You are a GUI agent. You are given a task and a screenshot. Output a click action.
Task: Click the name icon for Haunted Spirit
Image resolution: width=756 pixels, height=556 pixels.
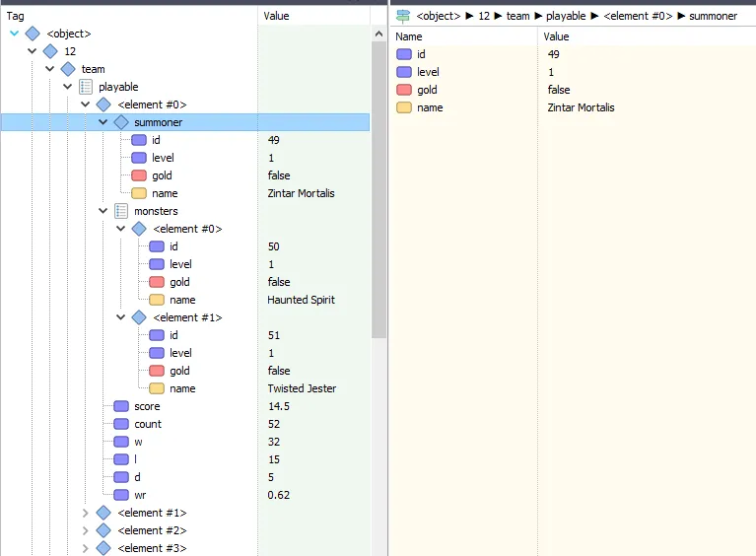click(157, 300)
